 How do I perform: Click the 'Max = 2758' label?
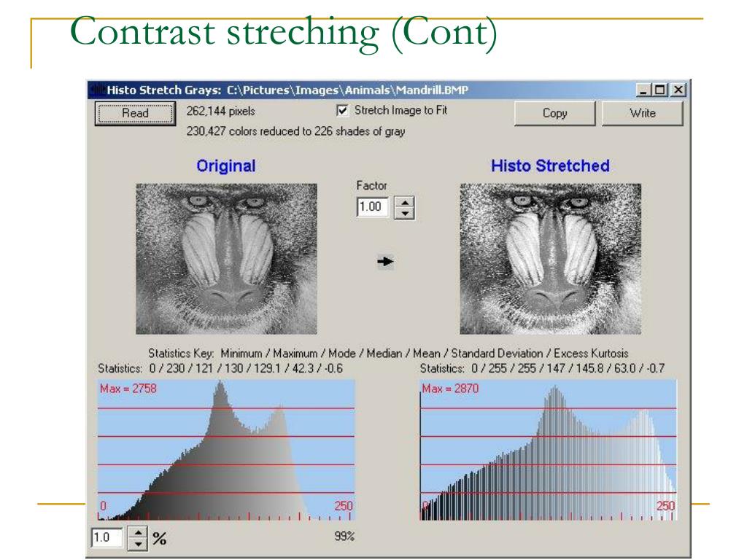(128, 389)
